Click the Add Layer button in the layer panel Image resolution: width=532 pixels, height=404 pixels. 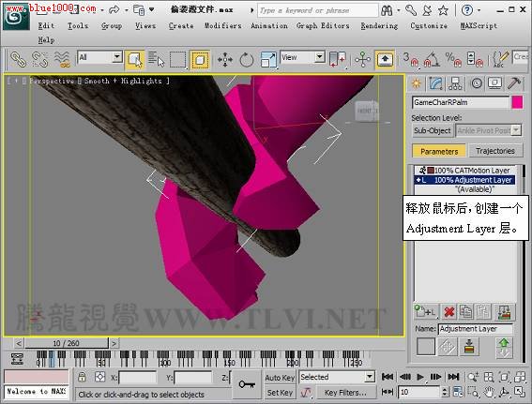pyautogui.click(x=425, y=312)
